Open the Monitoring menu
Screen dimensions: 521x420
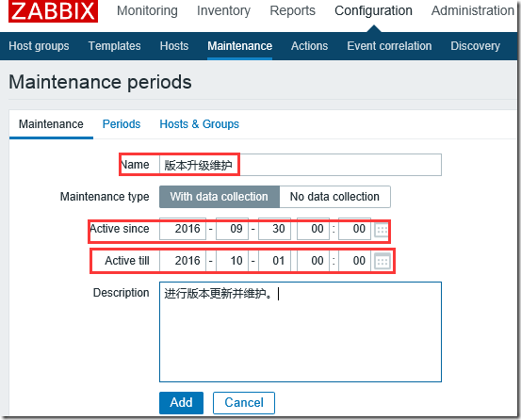147,10
